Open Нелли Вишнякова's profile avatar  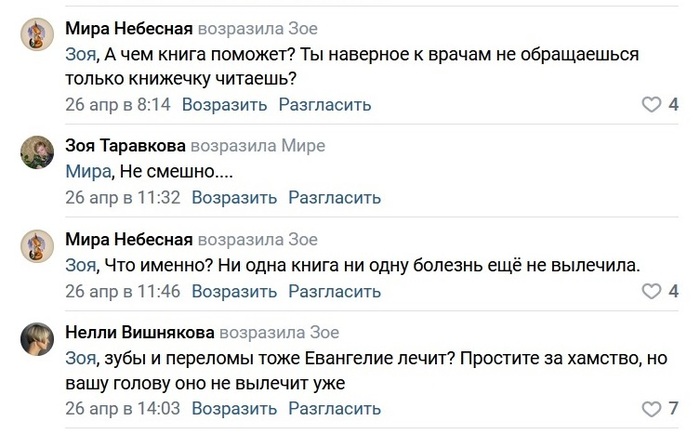pos(37,339)
